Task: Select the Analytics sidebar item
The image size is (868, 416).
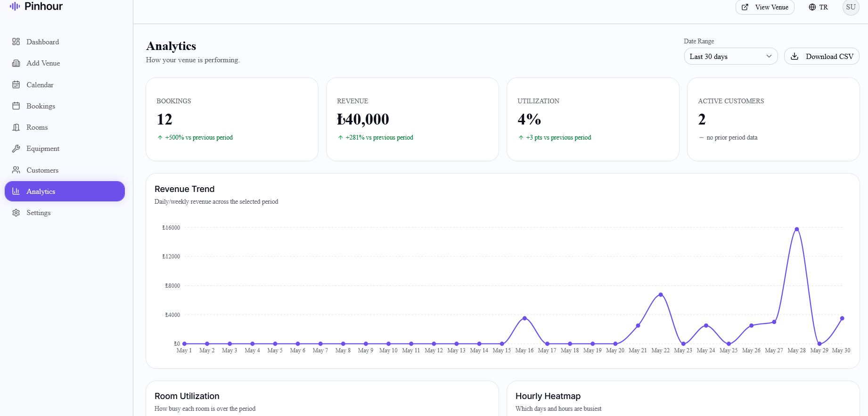Action: (65, 191)
